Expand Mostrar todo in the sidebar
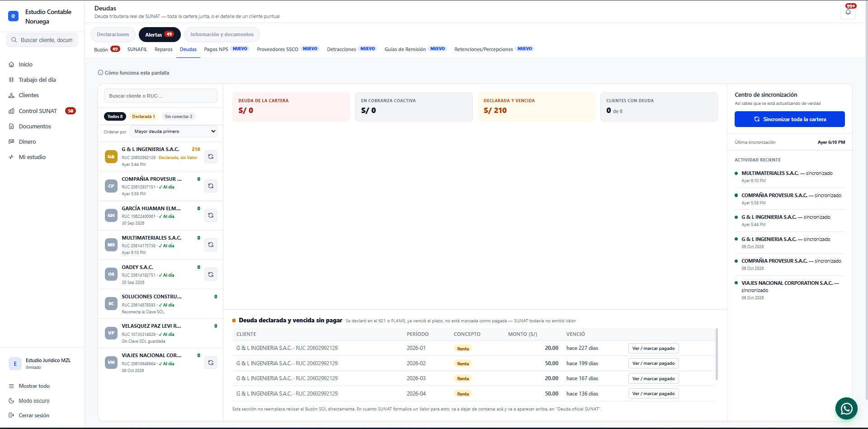This screenshot has width=868, height=429. coord(34,386)
